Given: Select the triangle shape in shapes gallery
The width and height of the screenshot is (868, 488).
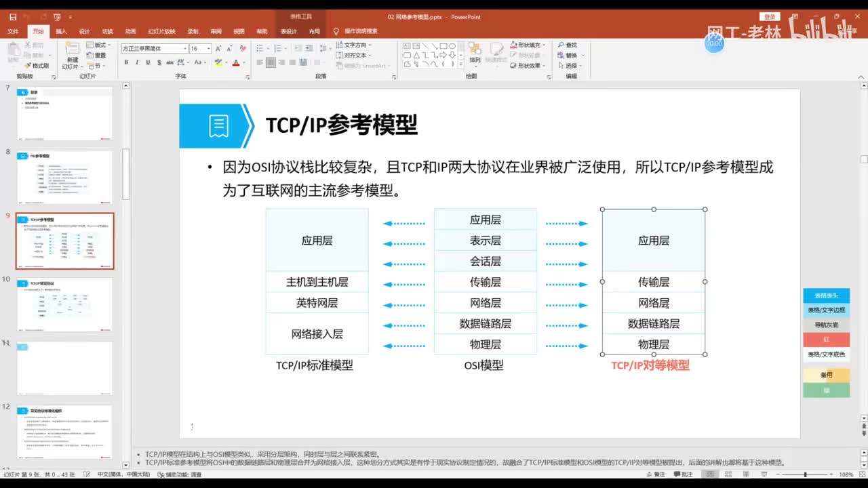Looking at the screenshot, I should (416, 55).
